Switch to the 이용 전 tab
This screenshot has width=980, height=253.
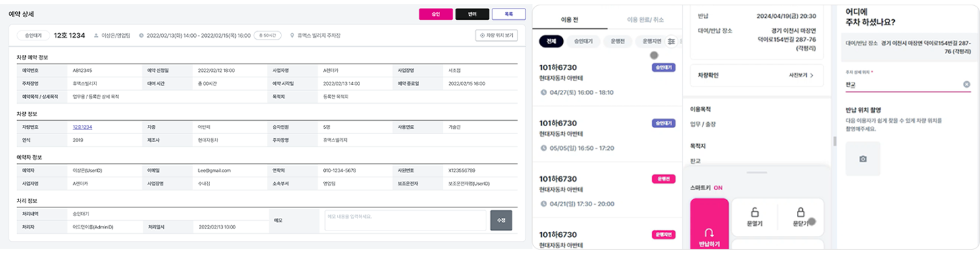(x=570, y=20)
